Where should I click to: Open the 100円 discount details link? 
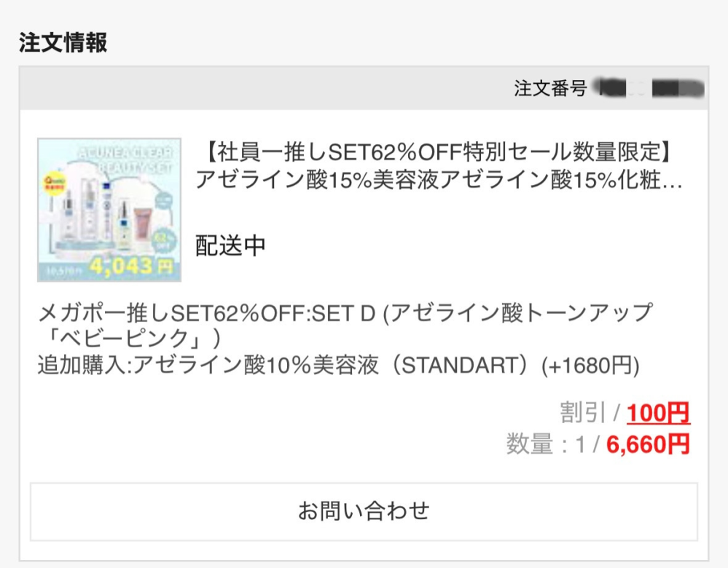(658, 413)
